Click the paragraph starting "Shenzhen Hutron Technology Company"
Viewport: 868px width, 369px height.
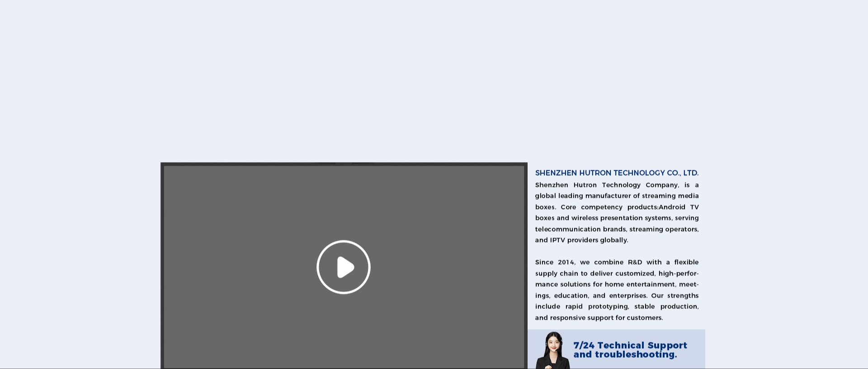[x=617, y=212]
